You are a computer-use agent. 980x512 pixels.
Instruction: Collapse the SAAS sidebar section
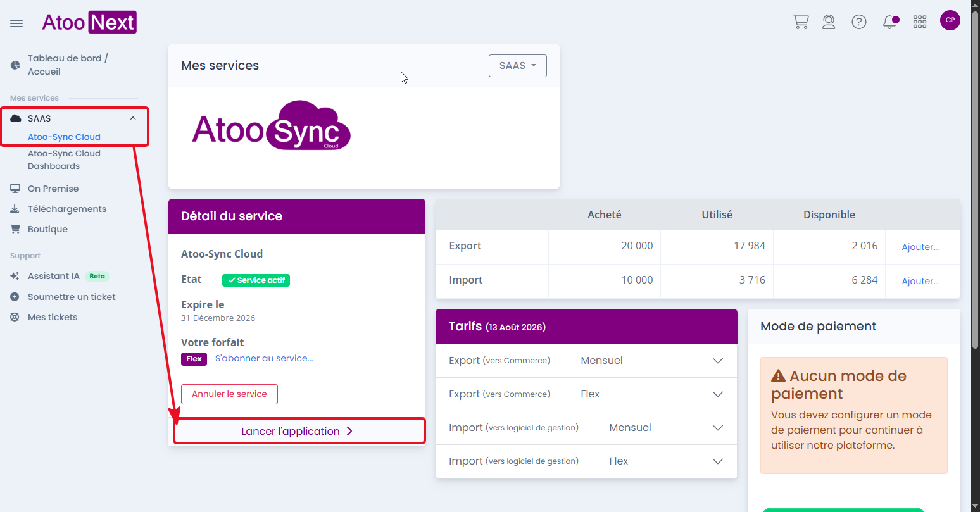pos(133,118)
